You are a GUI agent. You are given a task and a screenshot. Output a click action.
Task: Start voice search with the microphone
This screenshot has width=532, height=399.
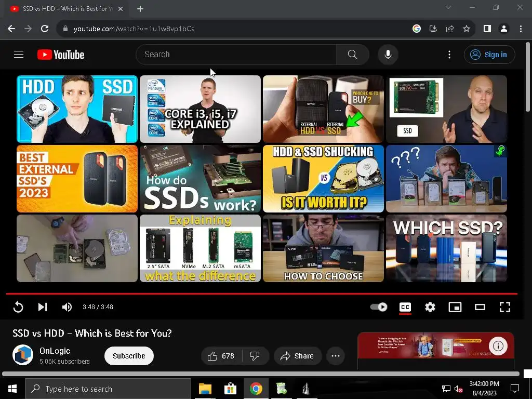pyautogui.click(x=388, y=54)
